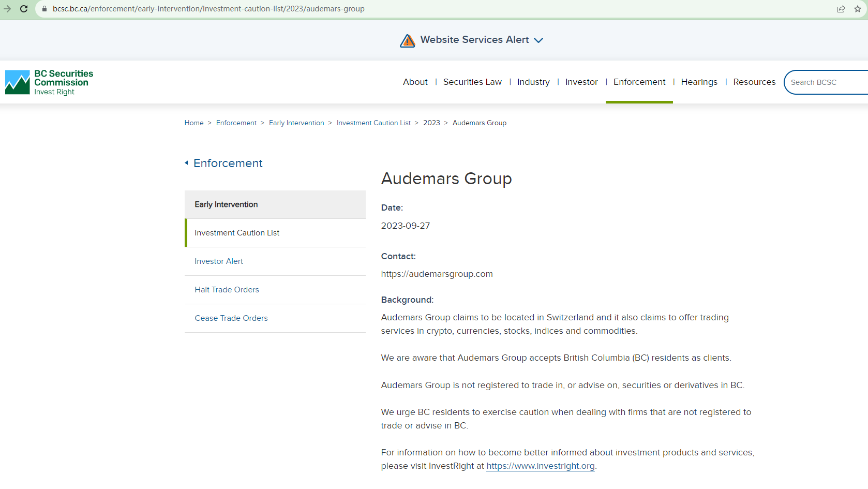Expand the Website Services Alert banner
Image resolution: width=868 pixels, height=489 pixels.
point(538,40)
